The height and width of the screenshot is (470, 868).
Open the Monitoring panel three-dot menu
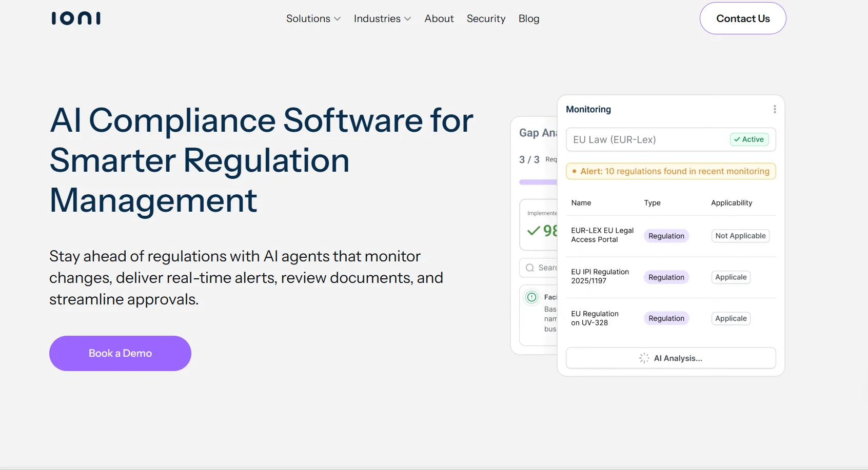[x=774, y=109]
